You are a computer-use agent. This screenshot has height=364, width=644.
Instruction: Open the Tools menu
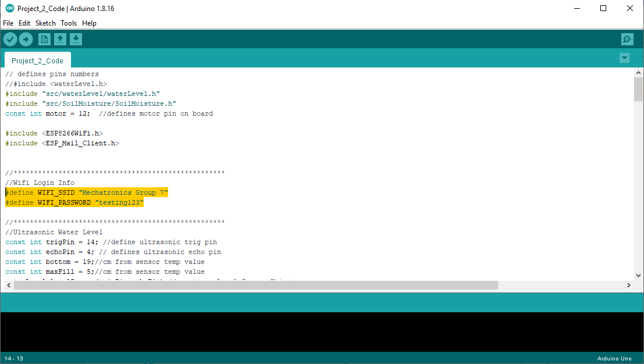(69, 23)
